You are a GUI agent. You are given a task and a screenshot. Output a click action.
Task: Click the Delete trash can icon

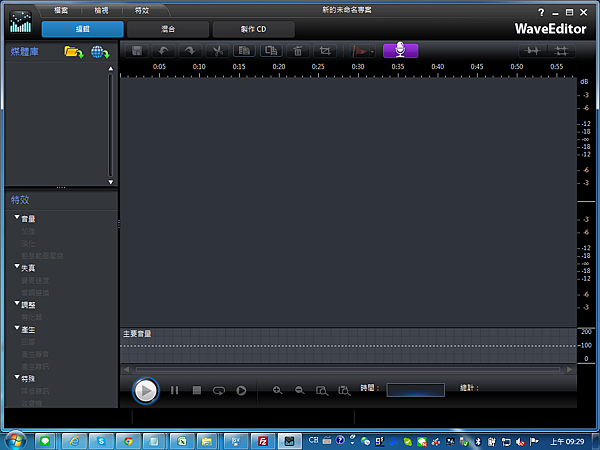point(298,51)
